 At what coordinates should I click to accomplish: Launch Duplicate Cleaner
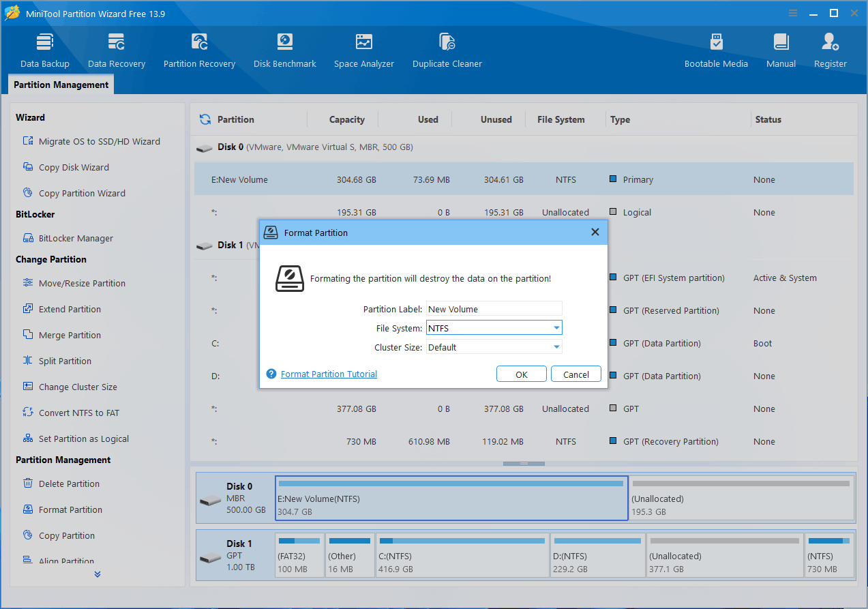447,50
